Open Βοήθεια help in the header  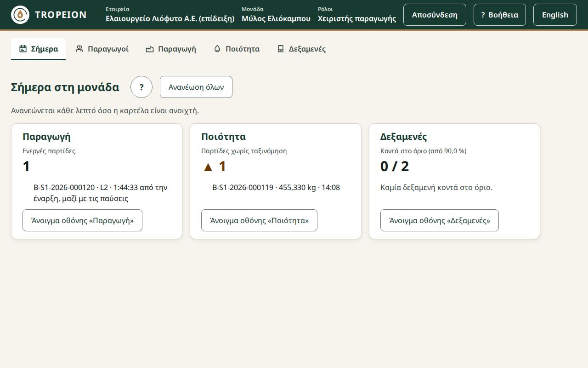[500, 15]
